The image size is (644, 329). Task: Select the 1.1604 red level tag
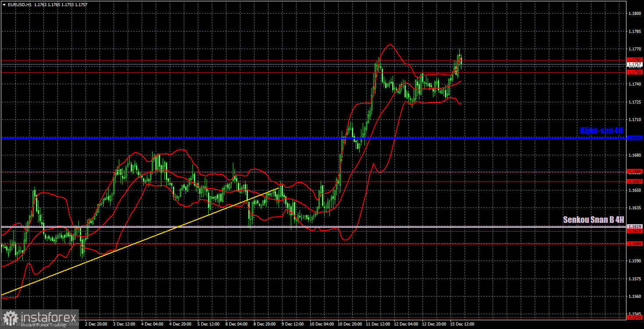click(635, 243)
